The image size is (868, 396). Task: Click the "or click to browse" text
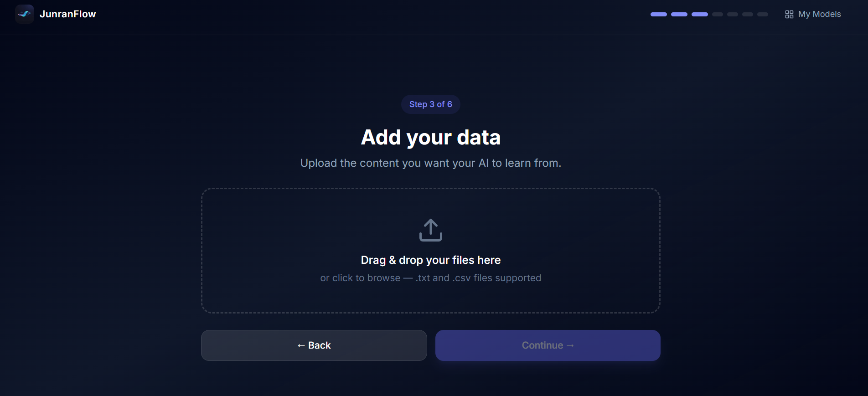[x=360, y=278]
